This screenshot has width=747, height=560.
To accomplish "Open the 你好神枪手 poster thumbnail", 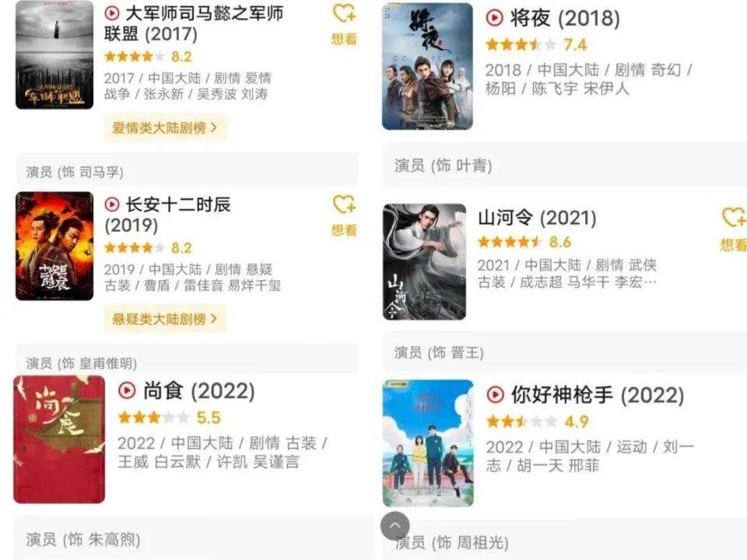I will pos(428,443).
